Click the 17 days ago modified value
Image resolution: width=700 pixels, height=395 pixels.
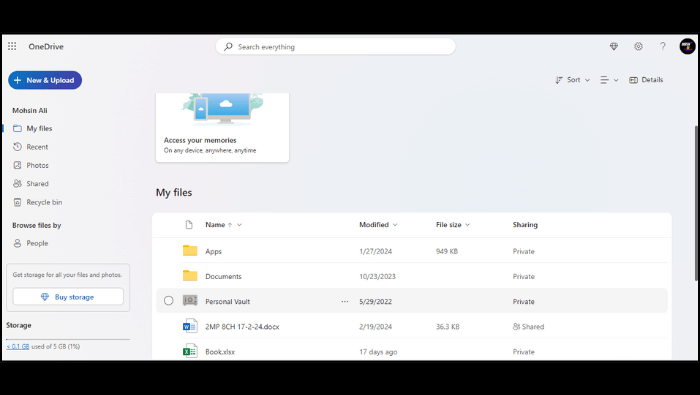click(x=378, y=352)
